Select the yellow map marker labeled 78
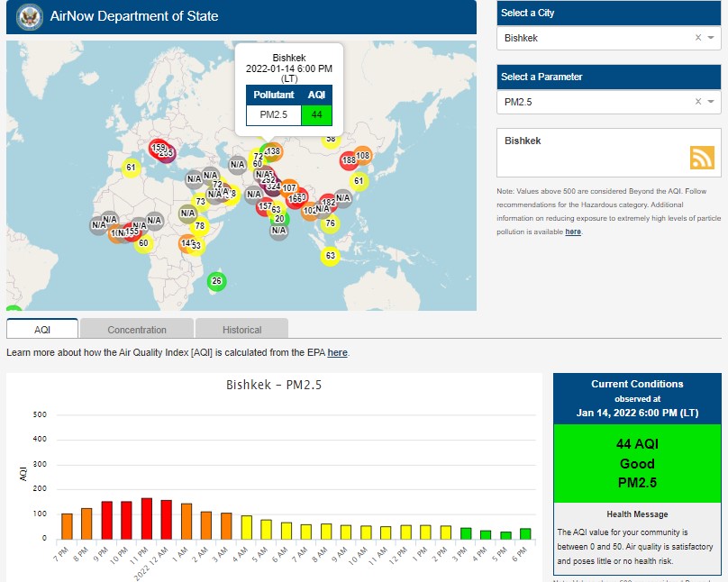 pyautogui.click(x=200, y=226)
